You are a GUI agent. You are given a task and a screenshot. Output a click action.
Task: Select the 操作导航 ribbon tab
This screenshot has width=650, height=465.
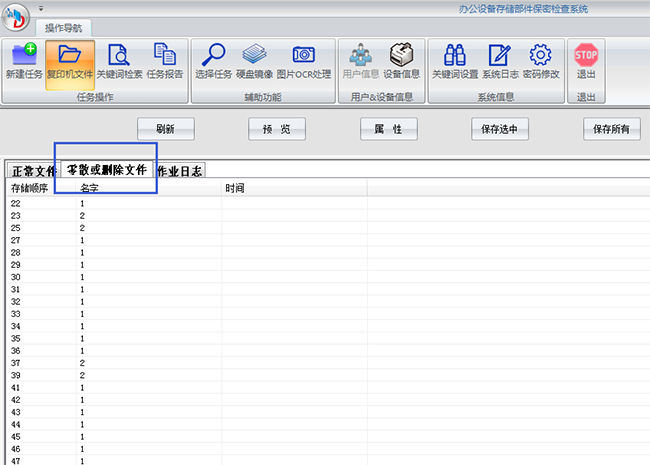tap(64, 28)
